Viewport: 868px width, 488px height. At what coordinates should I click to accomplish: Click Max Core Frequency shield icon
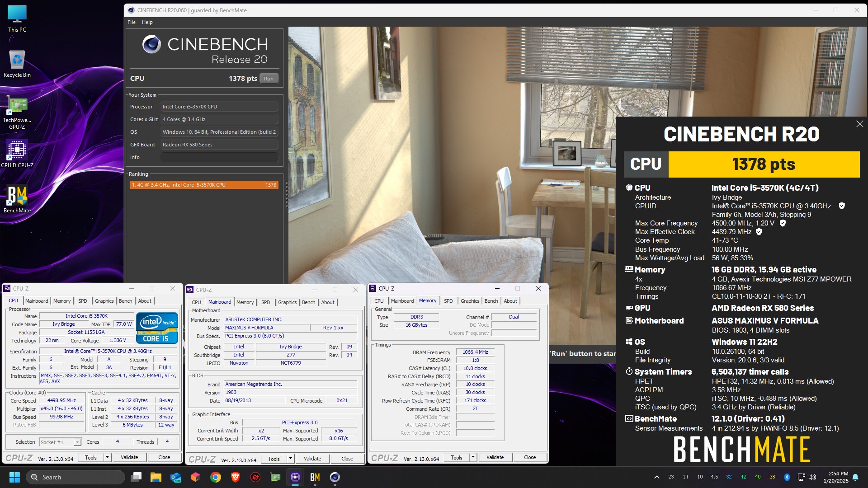point(783,223)
